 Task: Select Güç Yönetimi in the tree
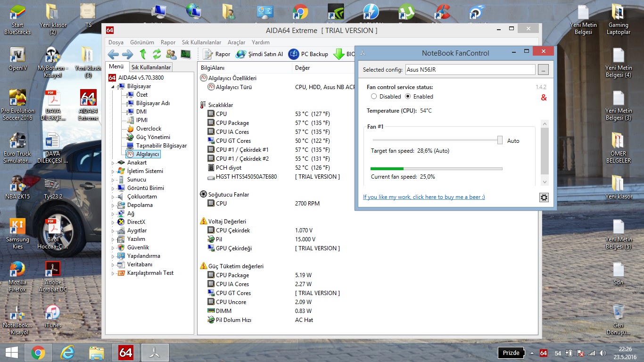click(x=153, y=137)
